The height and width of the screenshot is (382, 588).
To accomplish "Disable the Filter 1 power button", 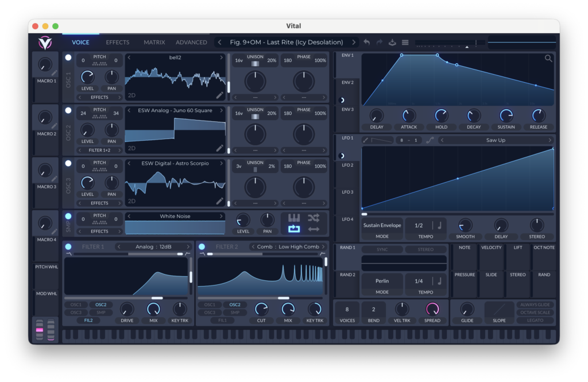I will [68, 247].
